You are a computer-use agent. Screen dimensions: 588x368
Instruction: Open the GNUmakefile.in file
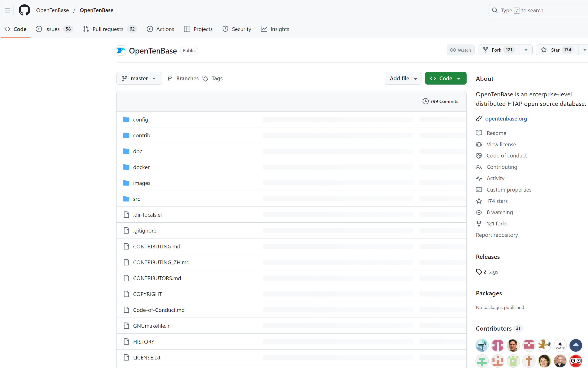[152, 326]
